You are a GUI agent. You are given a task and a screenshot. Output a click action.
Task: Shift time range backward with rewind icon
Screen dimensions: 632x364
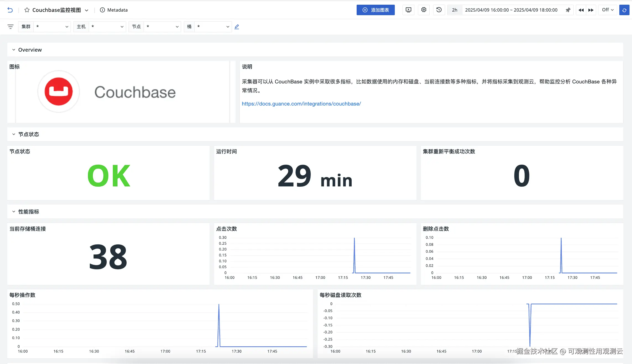point(581,10)
